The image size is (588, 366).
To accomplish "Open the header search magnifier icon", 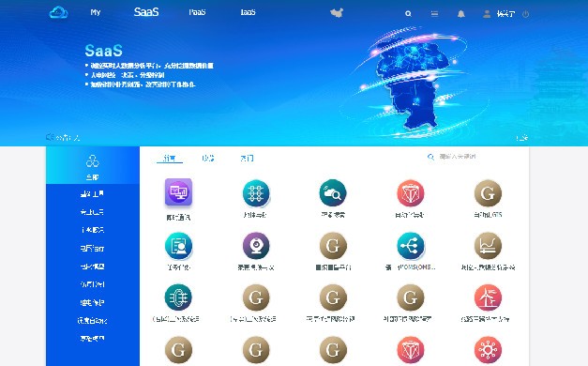I will click(x=408, y=14).
